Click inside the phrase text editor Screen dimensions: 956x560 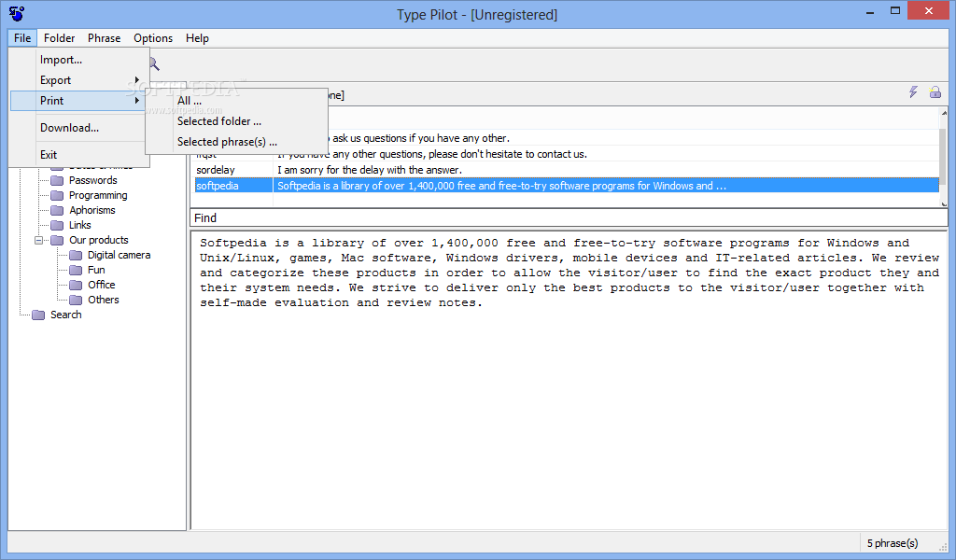[x=569, y=379]
